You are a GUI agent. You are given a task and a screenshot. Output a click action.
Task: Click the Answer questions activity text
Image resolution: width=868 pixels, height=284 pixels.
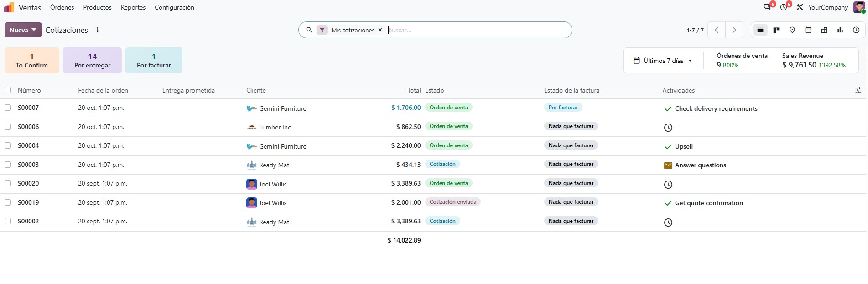point(700,165)
